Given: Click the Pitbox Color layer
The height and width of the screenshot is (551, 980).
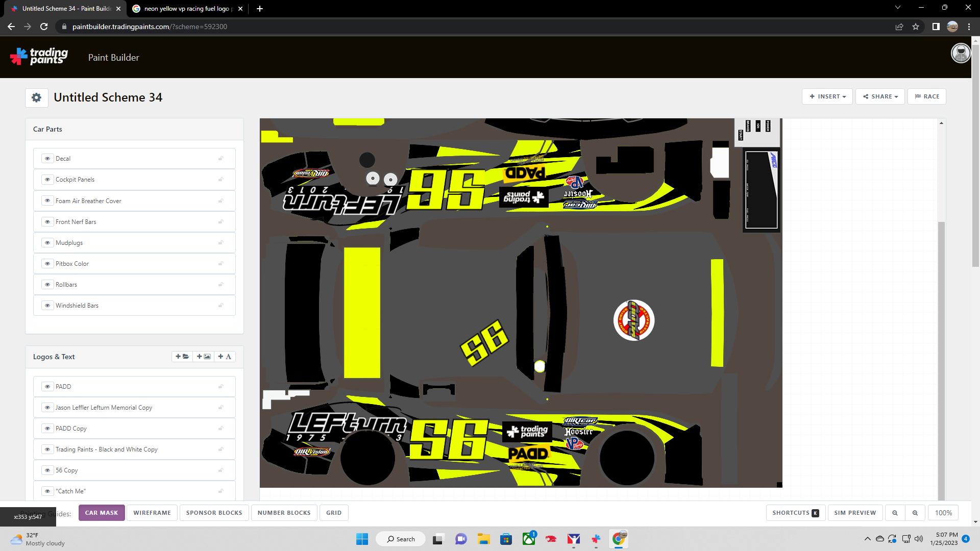Looking at the screenshot, I should [72, 264].
